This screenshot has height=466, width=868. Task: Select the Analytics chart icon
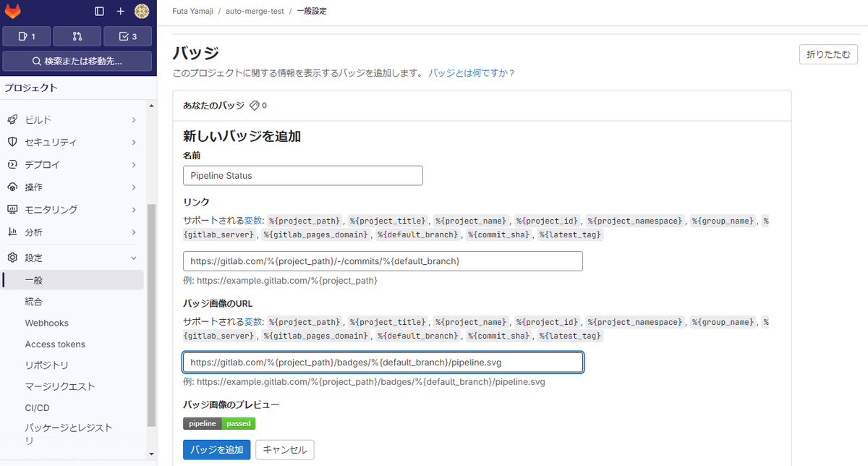coord(12,232)
